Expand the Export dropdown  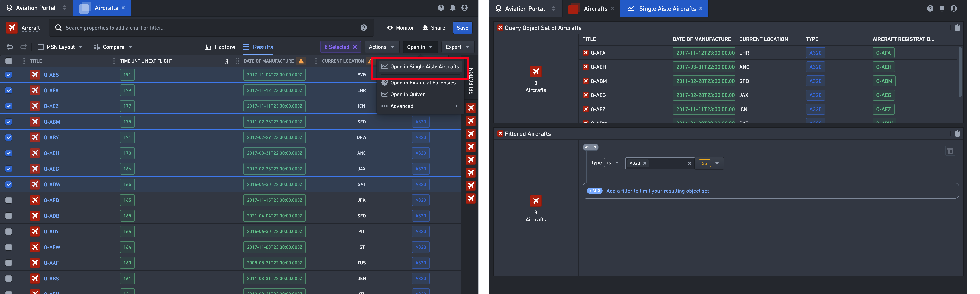point(458,47)
